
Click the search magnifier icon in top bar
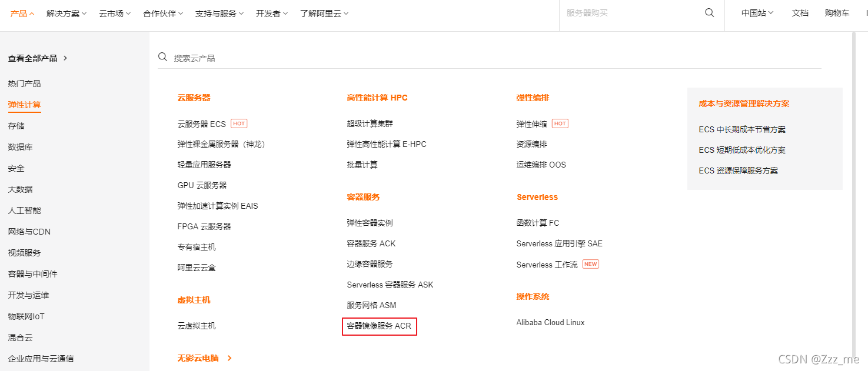click(710, 13)
